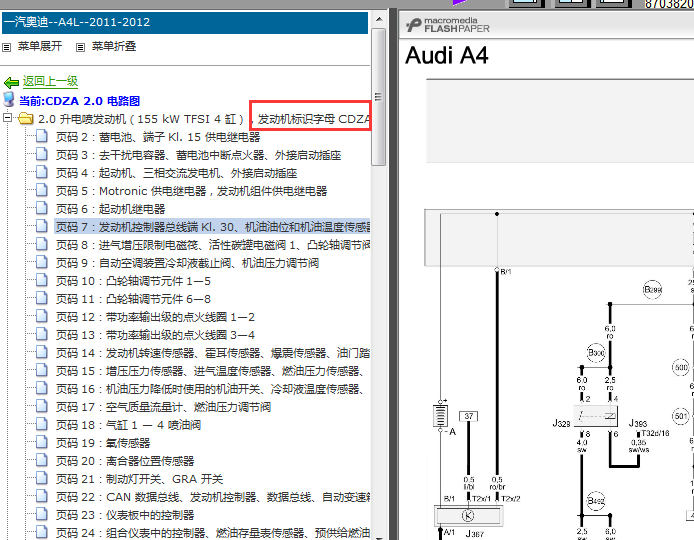Click the Audi A4 diagram title
Viewport: 694px width, 540px height.
(x=446, y=56)
